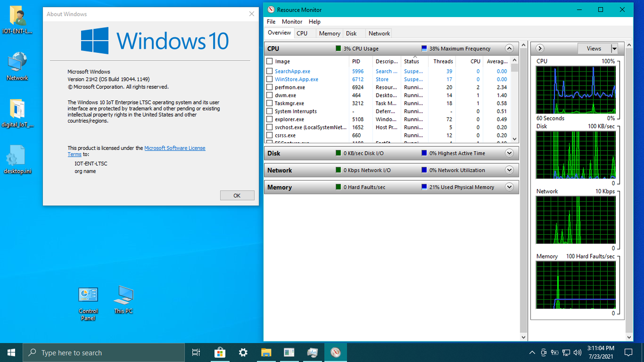Collapse the CPU section chevron

pyautogui.click(x=509, y=49)
